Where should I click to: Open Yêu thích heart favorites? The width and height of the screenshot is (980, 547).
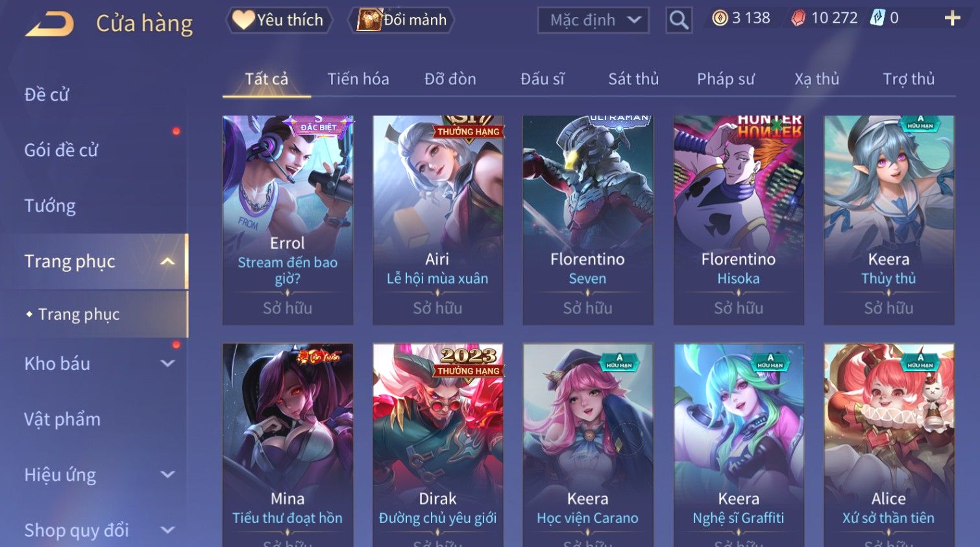pos(279,20)
